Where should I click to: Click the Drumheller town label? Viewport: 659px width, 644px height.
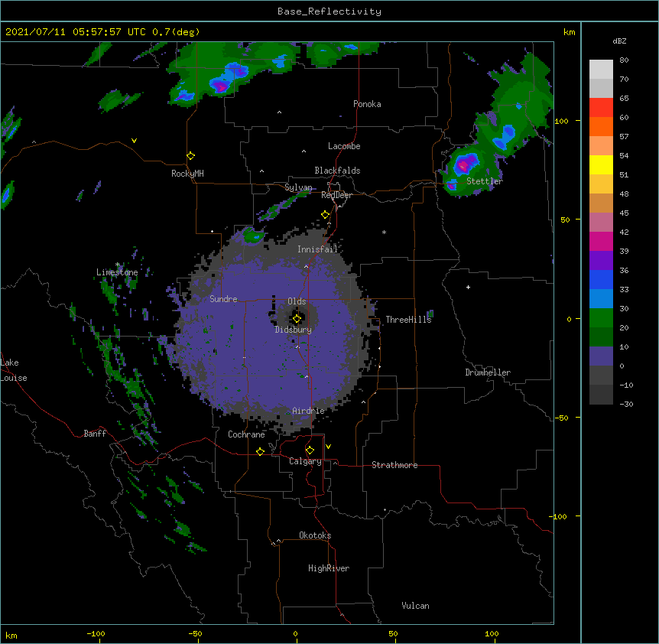(x=488, y=372)
